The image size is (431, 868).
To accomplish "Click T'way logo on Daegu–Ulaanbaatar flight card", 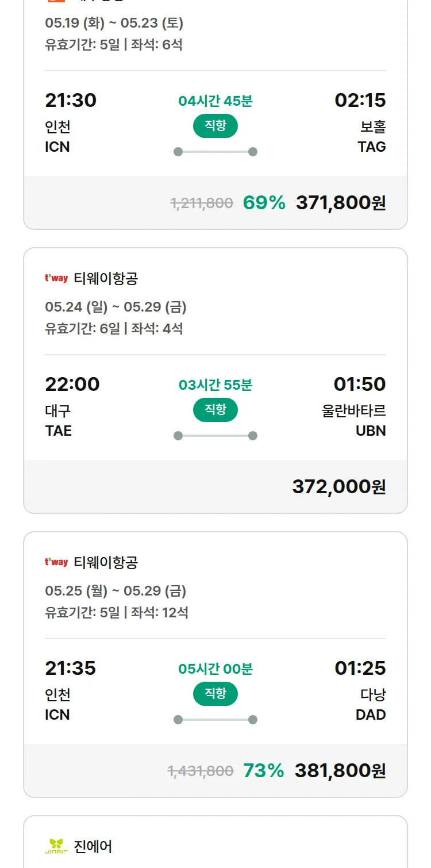I will (x=56, y=279).
